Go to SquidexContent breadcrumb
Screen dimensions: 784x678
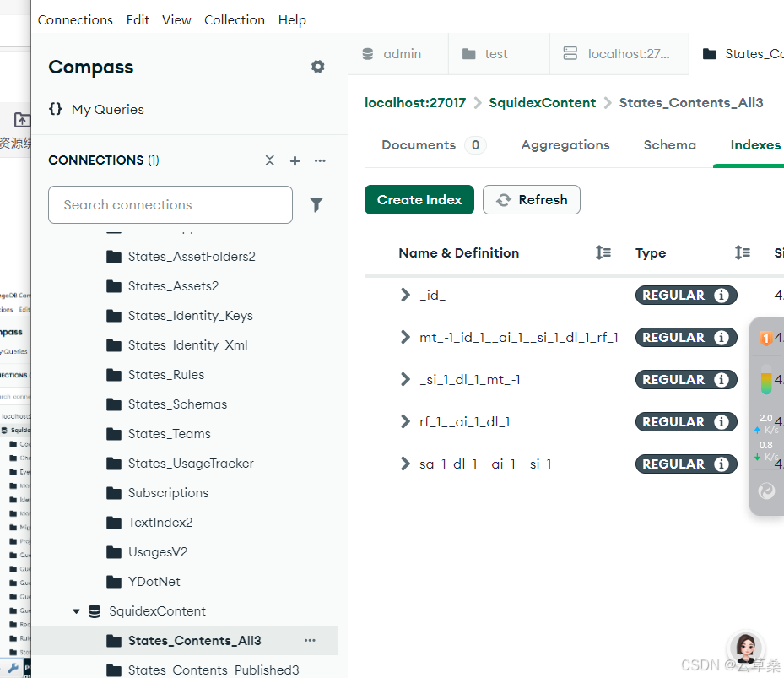(x=543, y=102)
